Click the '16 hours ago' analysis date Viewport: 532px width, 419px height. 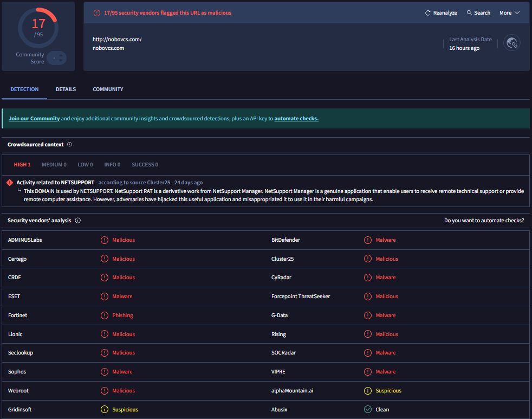(464, 48)
